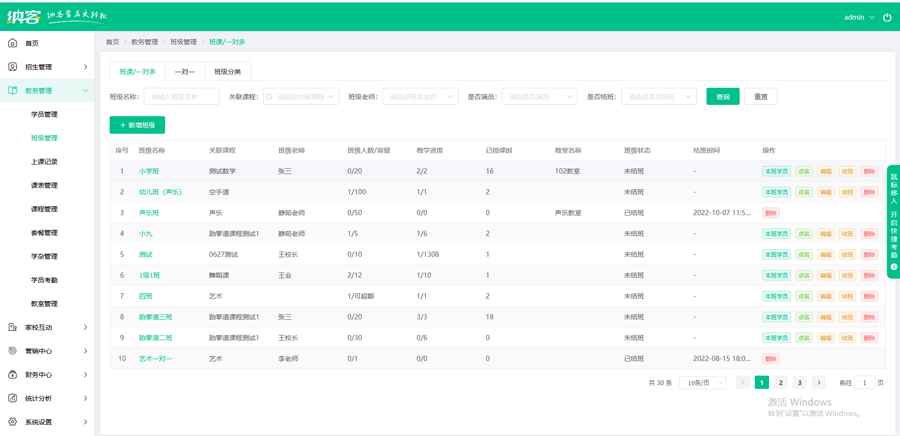
Task: Click the 102教室 cell in 小学班 row
Action: [x=568, y=171]
